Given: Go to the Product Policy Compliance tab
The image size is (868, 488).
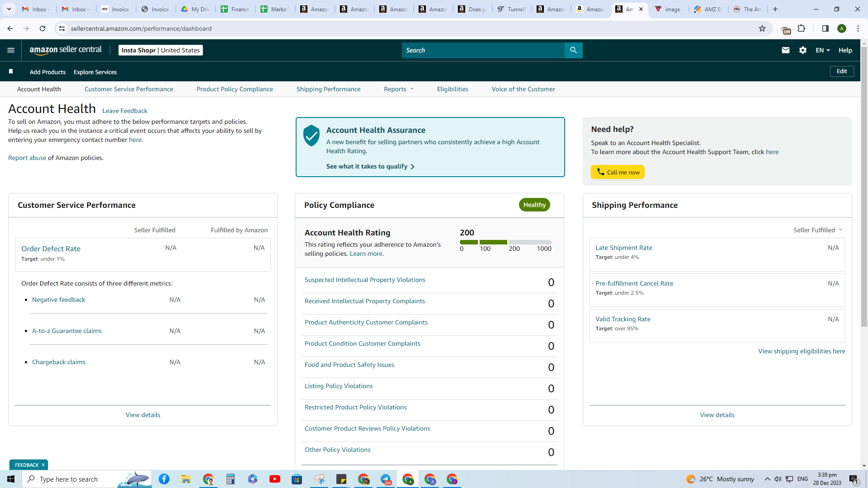Looking at the screenshot, I should point(235,89).
